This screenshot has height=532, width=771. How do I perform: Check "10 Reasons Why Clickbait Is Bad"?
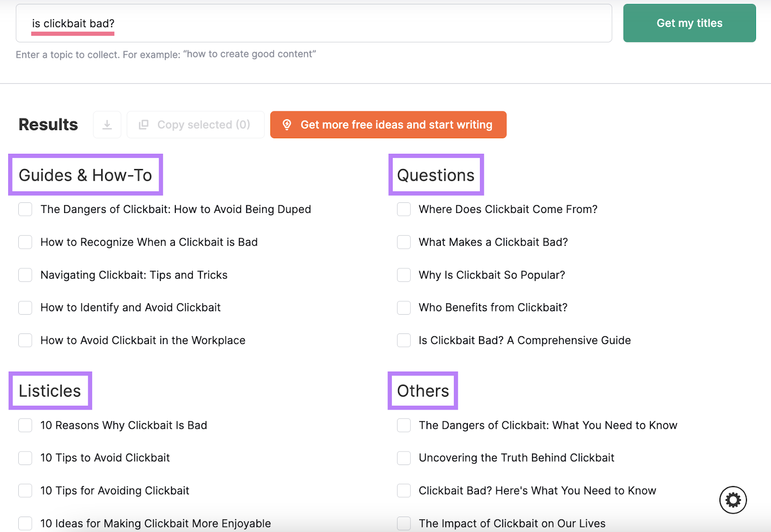25,425
